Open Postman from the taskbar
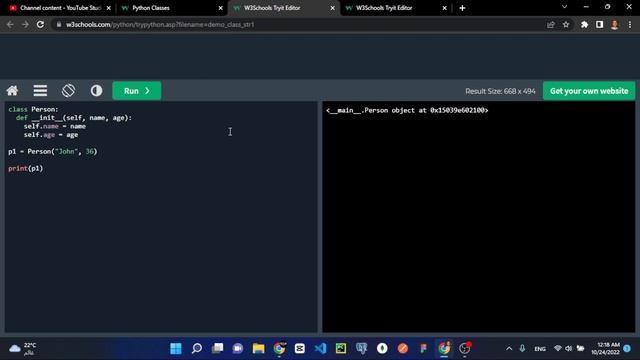Image resolution: width=640 pixels, height=360 pixels. pos(403,348)
